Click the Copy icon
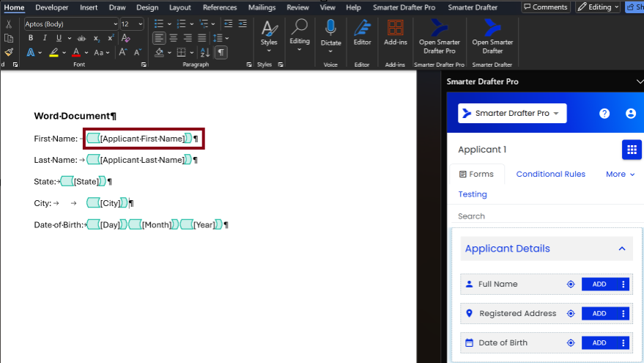 pyautogui.click(x=9, y=38)
